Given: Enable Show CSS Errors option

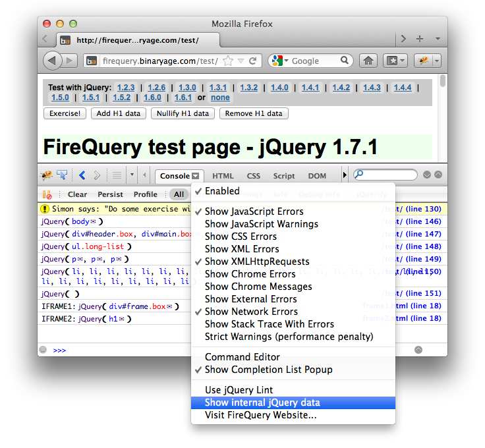Looking at the screenshot, I should 241,237.
